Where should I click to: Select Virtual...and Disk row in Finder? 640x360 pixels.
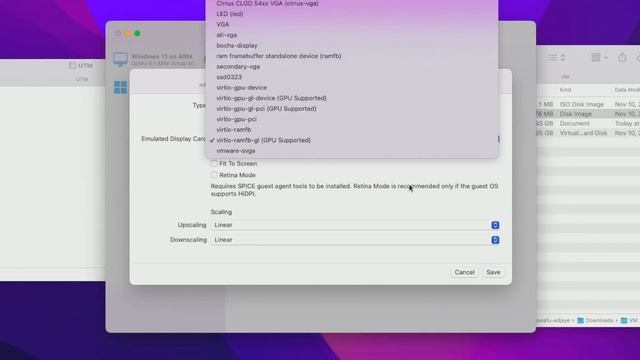pos(588,133)
